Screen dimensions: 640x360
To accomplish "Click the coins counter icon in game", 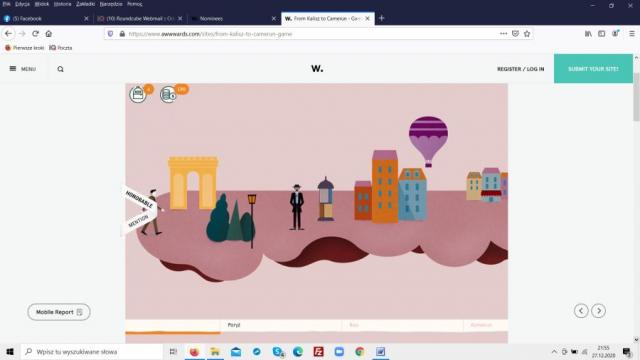I will (168, 95).
